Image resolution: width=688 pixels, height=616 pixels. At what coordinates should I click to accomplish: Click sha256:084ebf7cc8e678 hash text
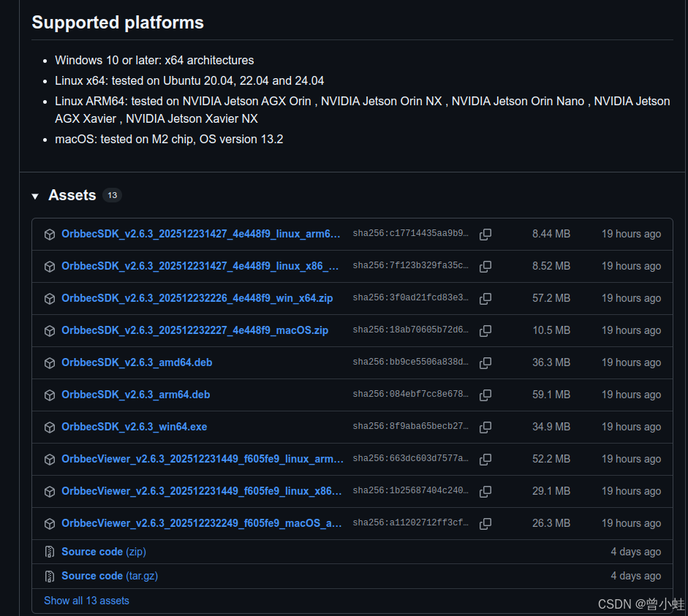tap(411, 394)
